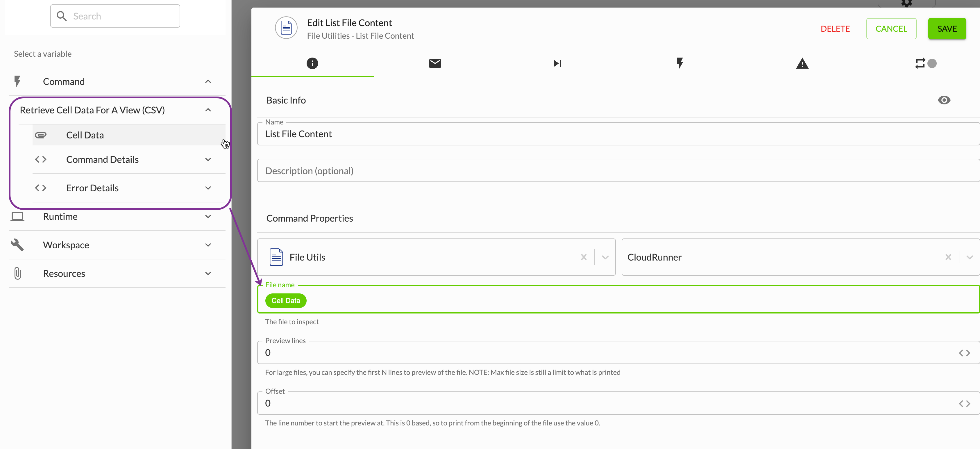Click the document icon inside the File Utils field
This screenshot has width=980, height=449.
[x=276, y=257]
